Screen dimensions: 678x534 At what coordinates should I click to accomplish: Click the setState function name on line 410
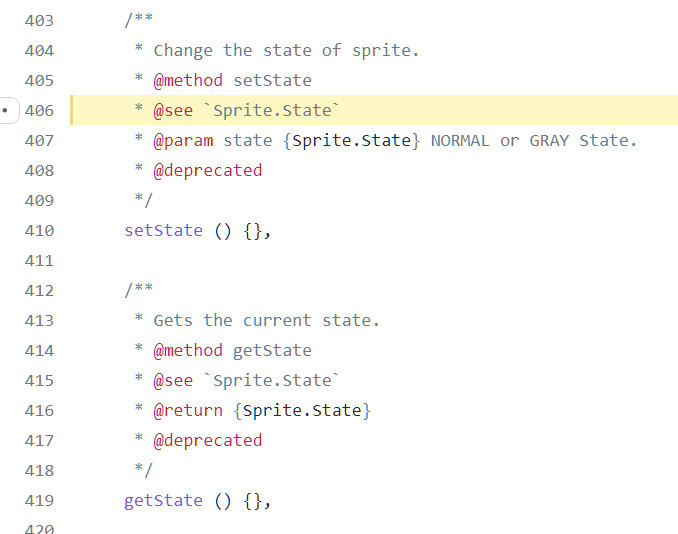click(164, 230)
